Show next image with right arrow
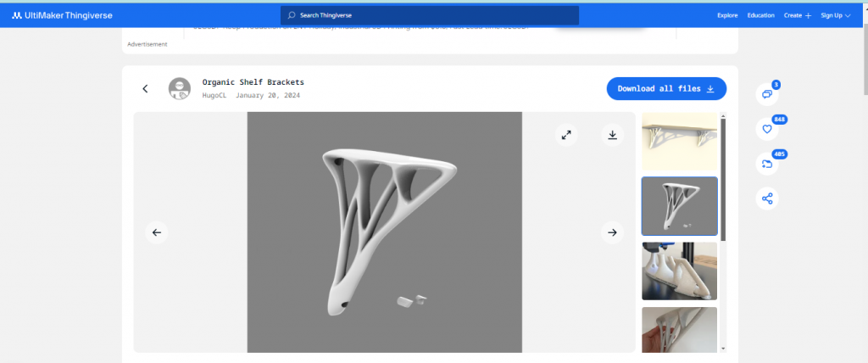Viewport: 868px width, 363px height. (612, 232)
